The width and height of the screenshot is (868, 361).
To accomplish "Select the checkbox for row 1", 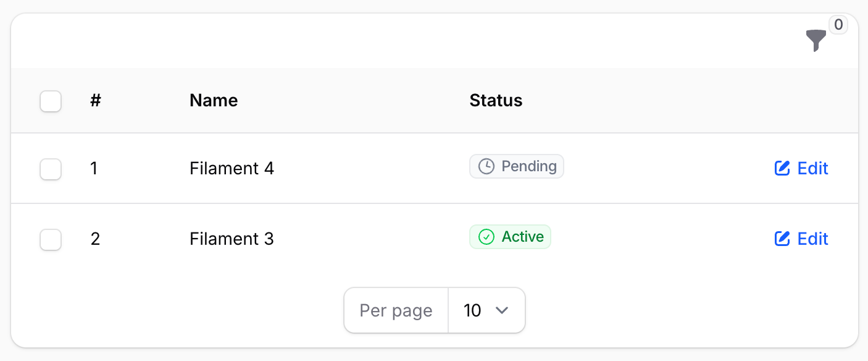I will (x=51, y=169).
